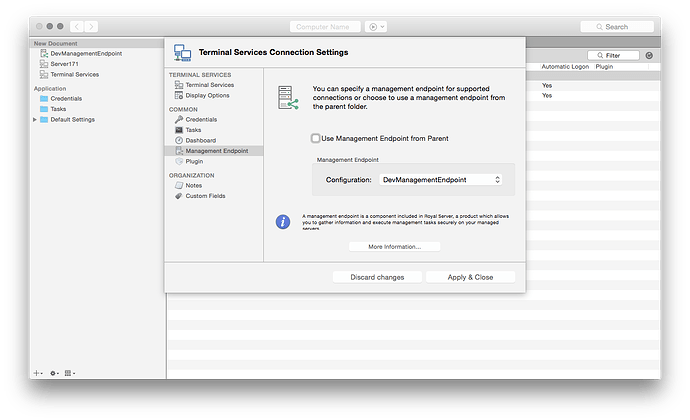Select DevManagementEndpoint in navigation tree
The width and height of the screenshot is (690, 420).
[85, 53]
